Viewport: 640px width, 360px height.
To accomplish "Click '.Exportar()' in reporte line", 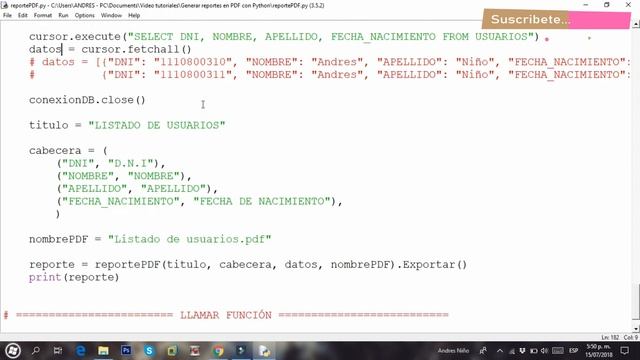I will pyautogui.click(x=431, y=264).
